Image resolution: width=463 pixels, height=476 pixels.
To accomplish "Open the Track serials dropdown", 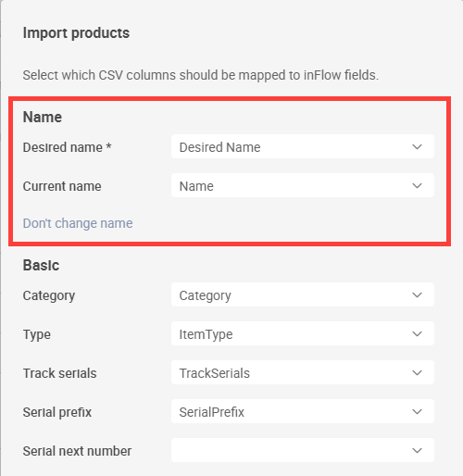I will point(303,372).
